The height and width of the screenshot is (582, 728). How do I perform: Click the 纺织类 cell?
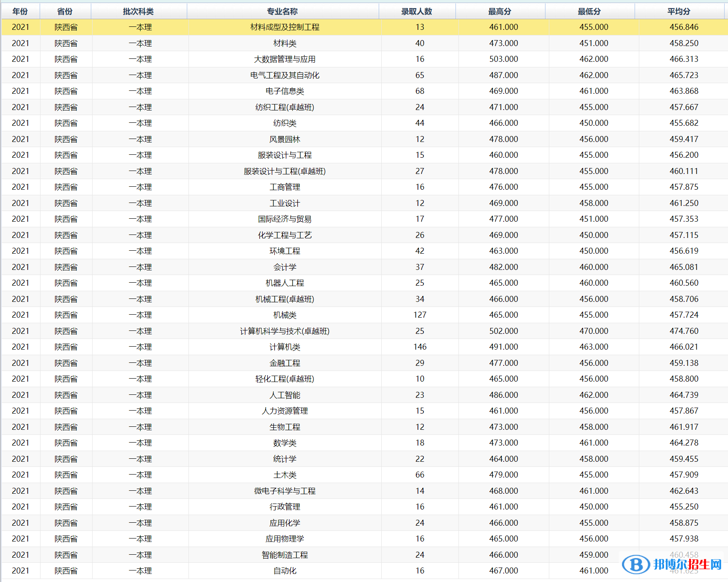click(x=285, y=123)
